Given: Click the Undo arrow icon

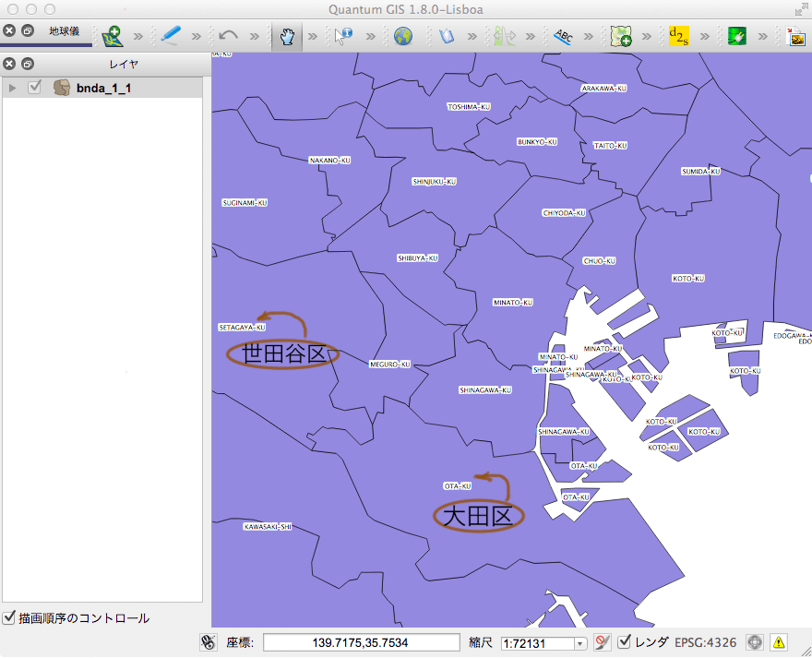Looking at the screenshot, I should (229, 36).
